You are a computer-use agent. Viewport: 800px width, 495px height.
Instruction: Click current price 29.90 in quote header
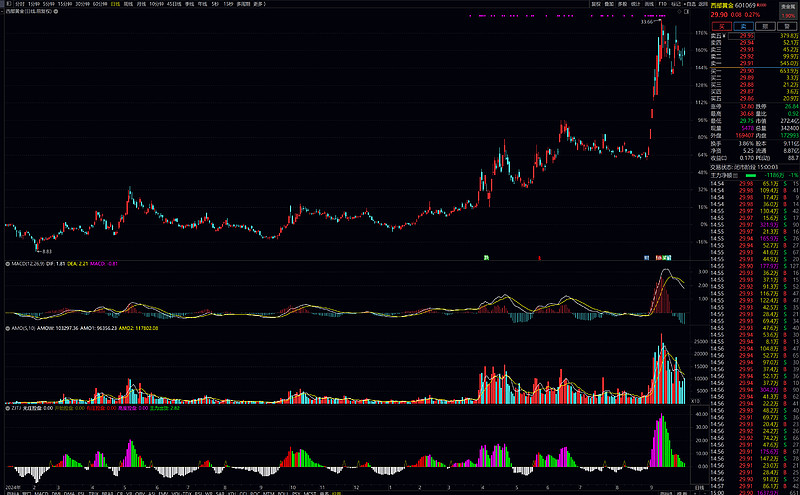tap(719, 15)
